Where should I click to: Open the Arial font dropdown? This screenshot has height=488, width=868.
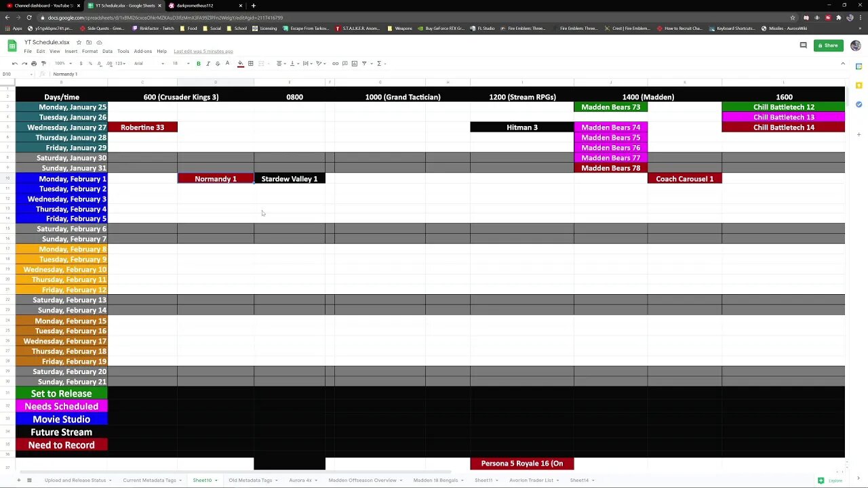(x=149, y=64)
